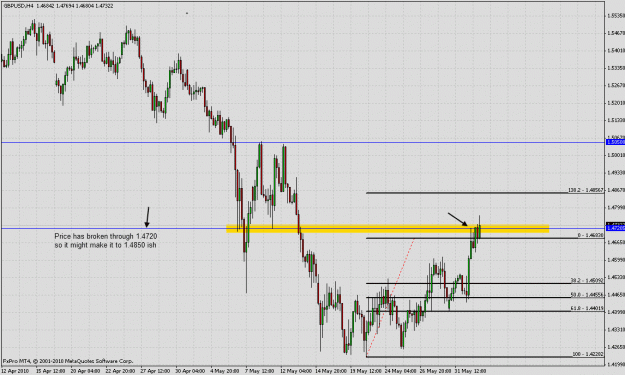Select the annotation 'Price has broken through 1.4720'

pos(106,236)
